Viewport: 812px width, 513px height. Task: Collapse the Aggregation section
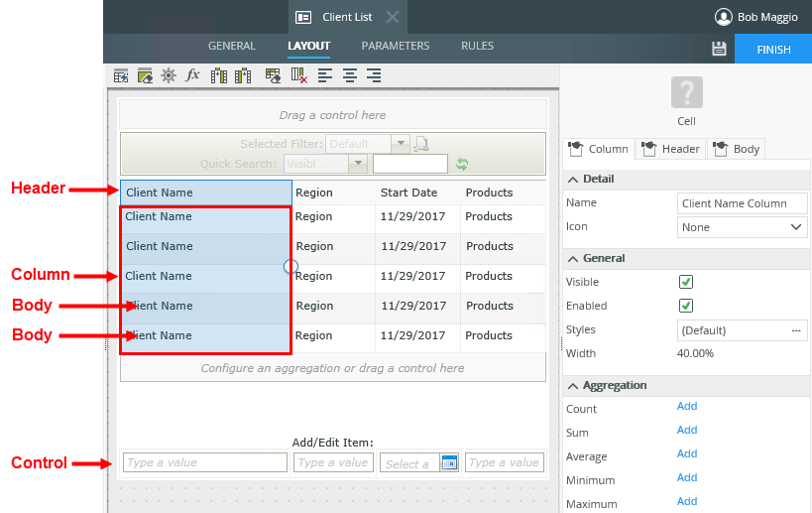point(572,385)
